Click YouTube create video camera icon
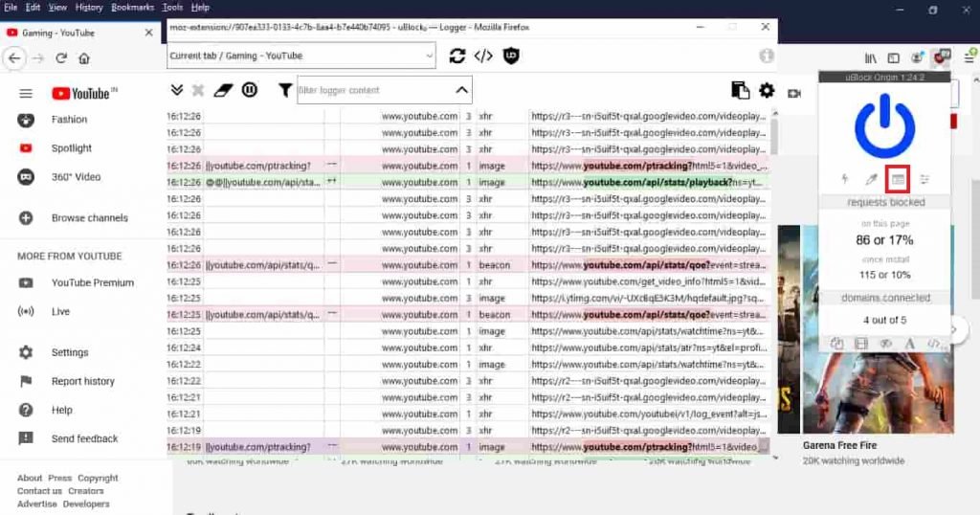The width and height of the screenshot is (980, 515). coord(794,93)
